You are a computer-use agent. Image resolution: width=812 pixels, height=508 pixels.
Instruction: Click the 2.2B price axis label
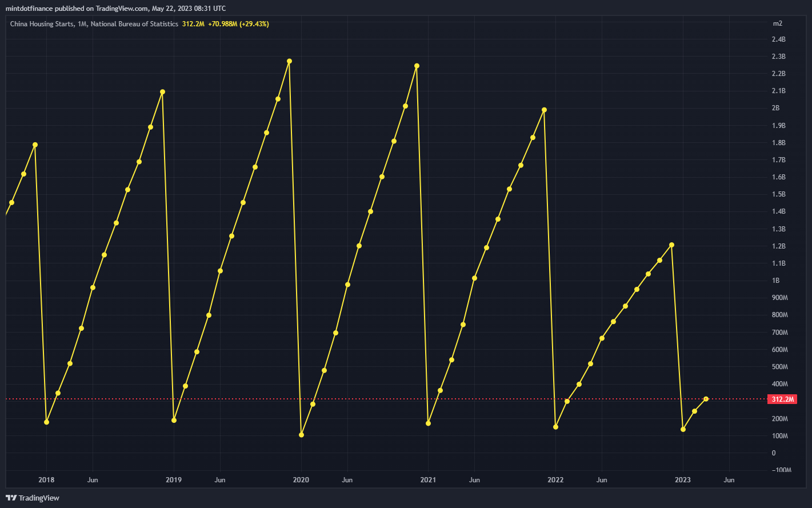click(778, 74)
